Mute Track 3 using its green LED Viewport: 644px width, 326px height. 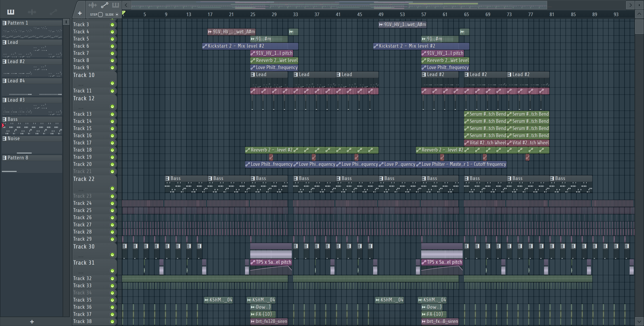(112, 25)
